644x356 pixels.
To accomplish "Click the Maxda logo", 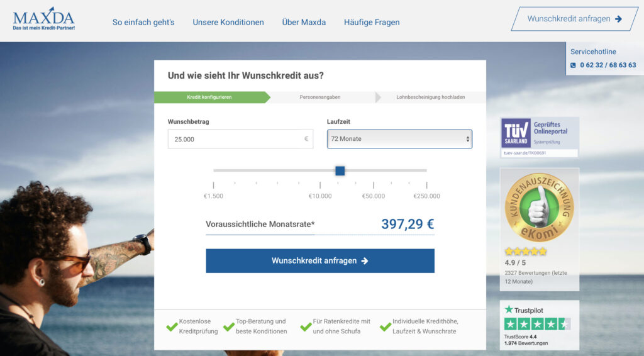I will click(43, 19).
